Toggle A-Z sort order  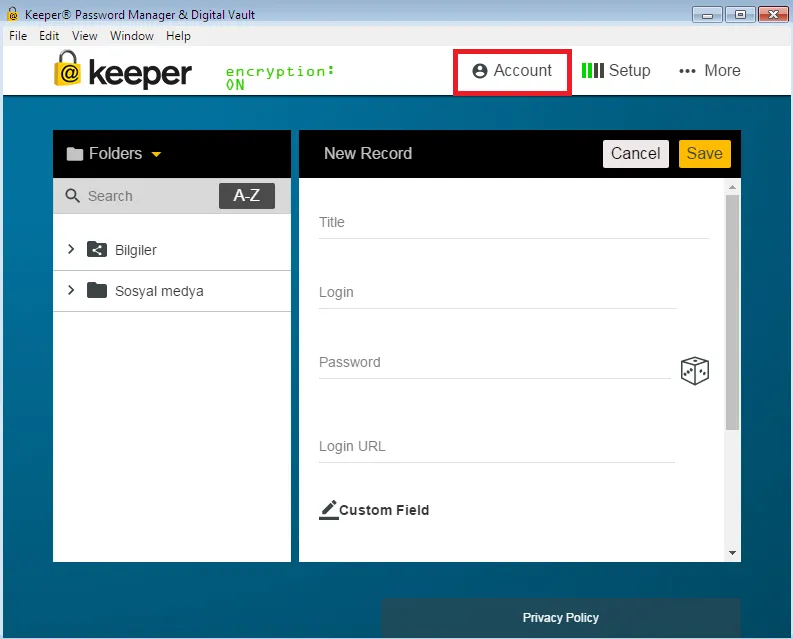(247, 195)
